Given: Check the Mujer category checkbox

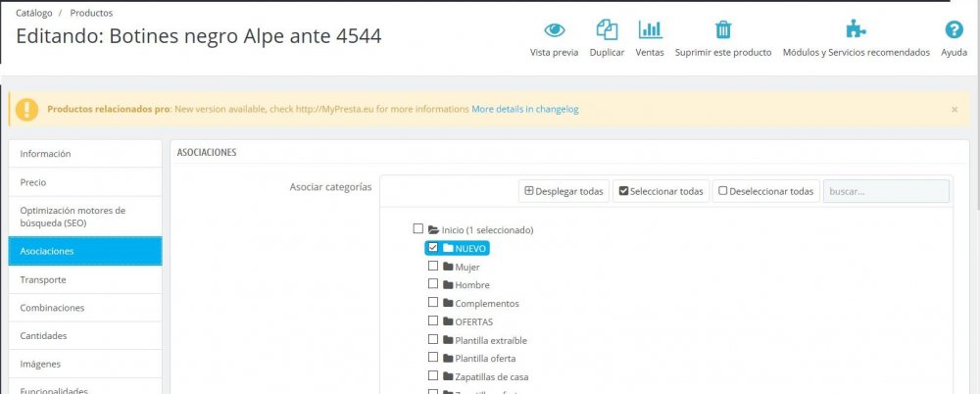Looking at the screenshot, I should (432, 266).
